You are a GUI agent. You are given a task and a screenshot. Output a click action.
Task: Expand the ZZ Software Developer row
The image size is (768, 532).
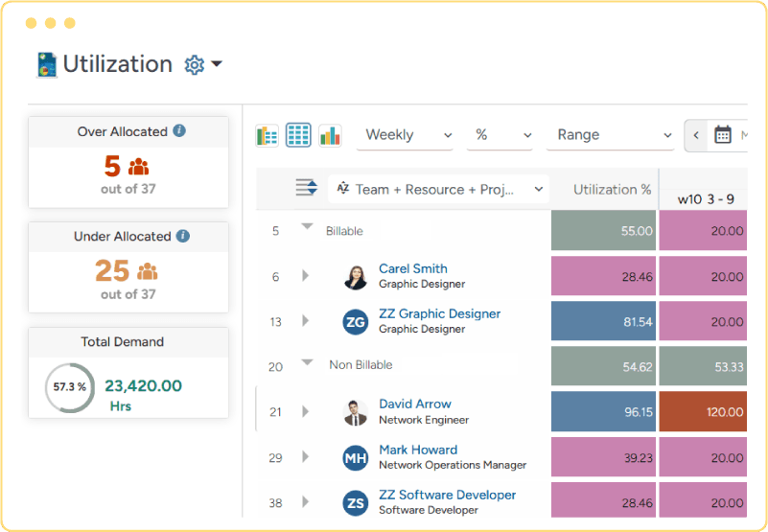pos(306,501)
